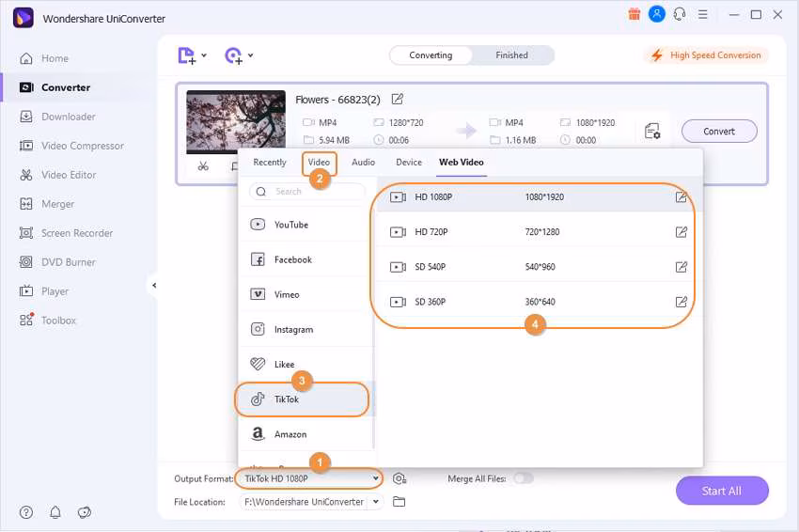Image resolution: width=799 pixels, height=532 pixels.
Task: Open the Help question mark icon
Action: click(x=26, y=512)
